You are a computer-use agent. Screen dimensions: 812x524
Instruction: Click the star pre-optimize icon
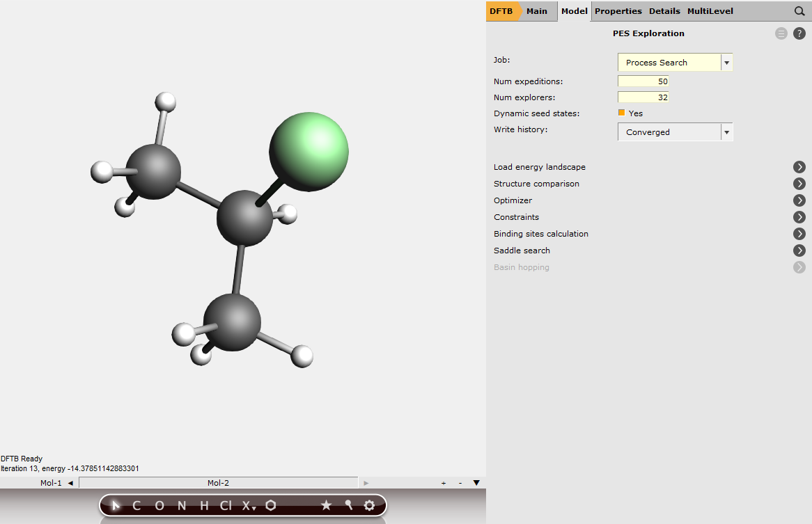click(326, 506)
